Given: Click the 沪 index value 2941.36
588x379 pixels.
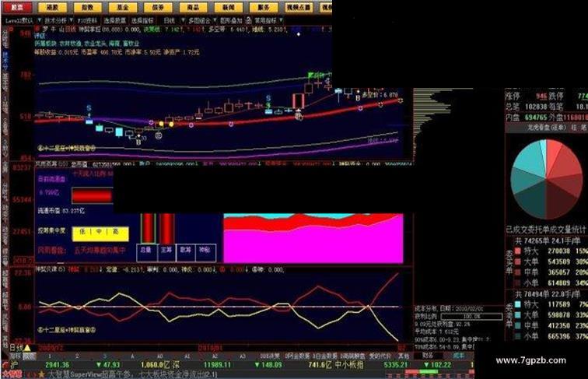Looking at the screenshot, I should [57, 365].
